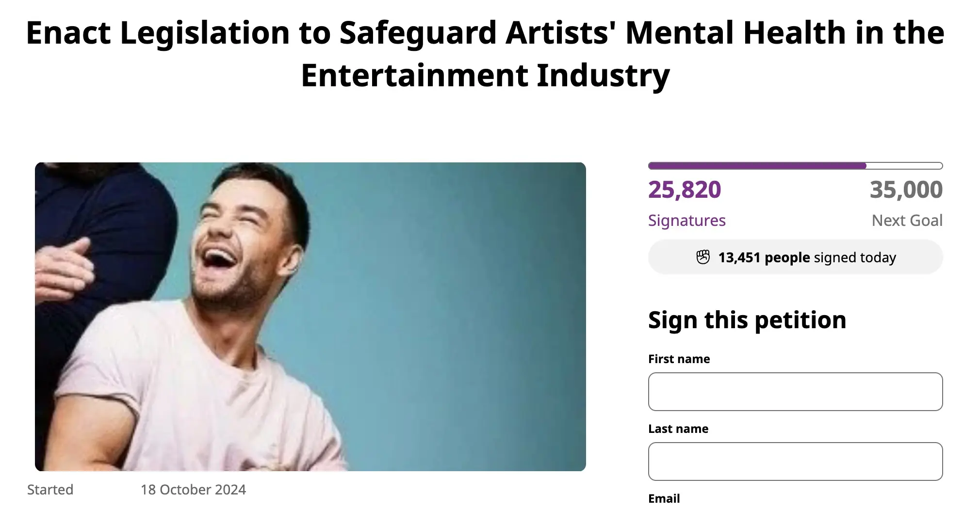This screenshot has width=980, height=509.
Task: Click the 'First name' field label
Action: click(679, 359)
